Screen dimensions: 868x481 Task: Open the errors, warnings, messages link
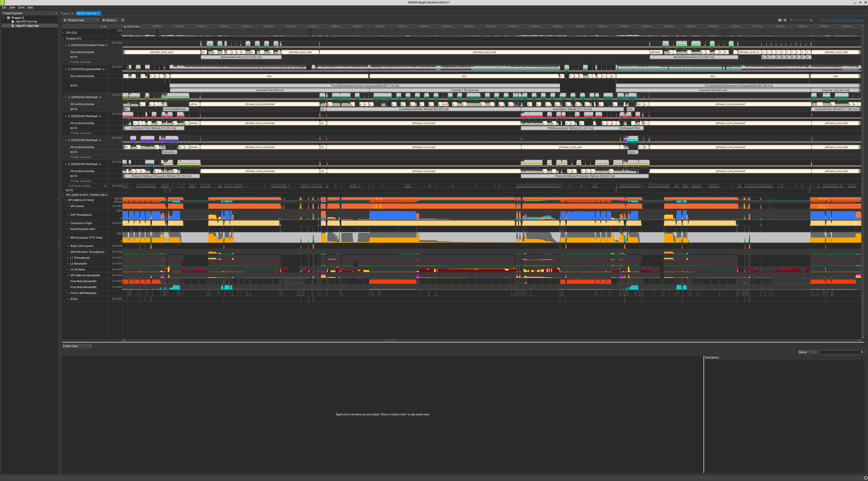coord(844,20)
